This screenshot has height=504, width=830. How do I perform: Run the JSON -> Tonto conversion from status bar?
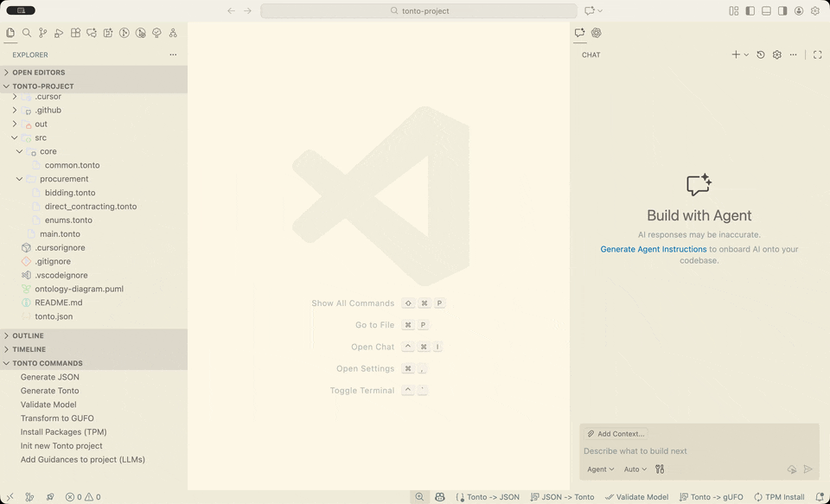pos(563,497)
